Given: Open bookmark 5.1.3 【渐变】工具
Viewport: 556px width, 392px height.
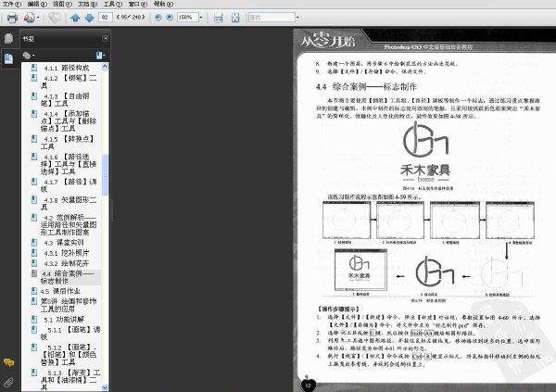Looking at the screenshot, I should click(x=70, y=380).
